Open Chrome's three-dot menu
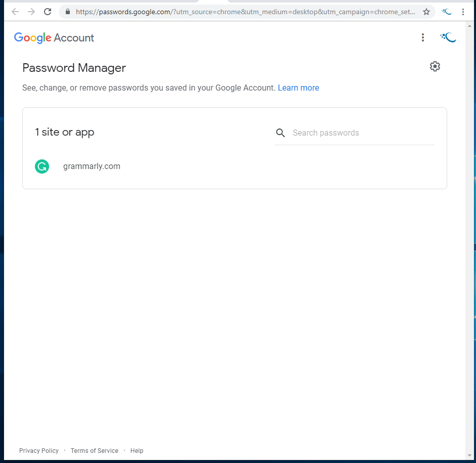The width and height of the screenshot is (476, 463). pyautogui.click(x=463, y=12)
